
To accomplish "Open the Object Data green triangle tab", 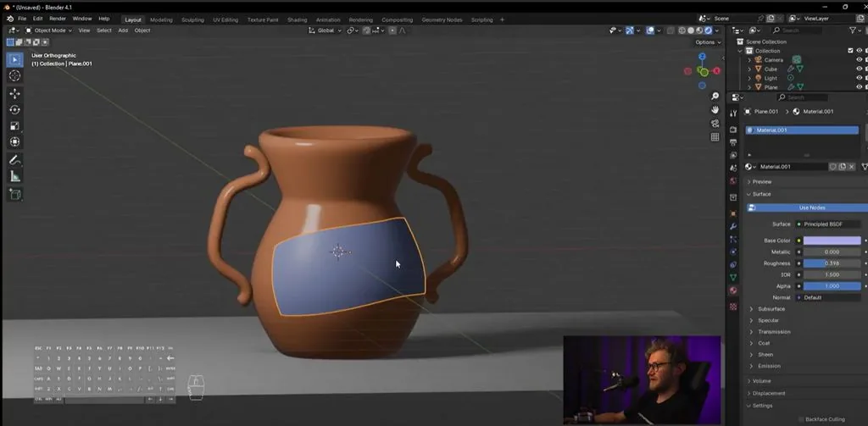I will tap(733, 277).
